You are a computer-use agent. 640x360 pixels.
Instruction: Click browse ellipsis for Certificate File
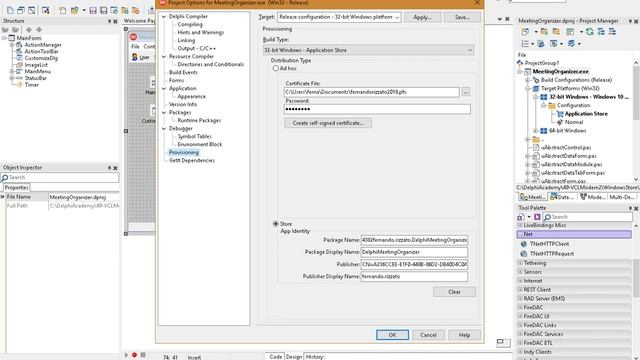coord(466,92)
